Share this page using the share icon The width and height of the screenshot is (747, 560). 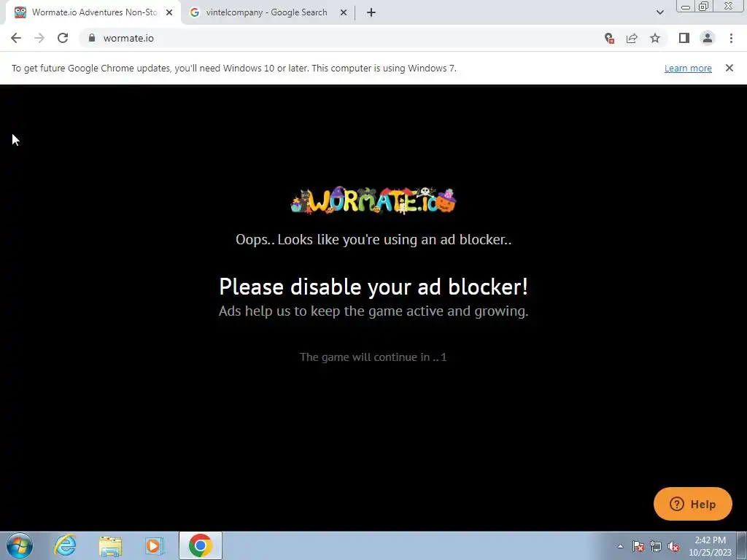coord(632,38)
